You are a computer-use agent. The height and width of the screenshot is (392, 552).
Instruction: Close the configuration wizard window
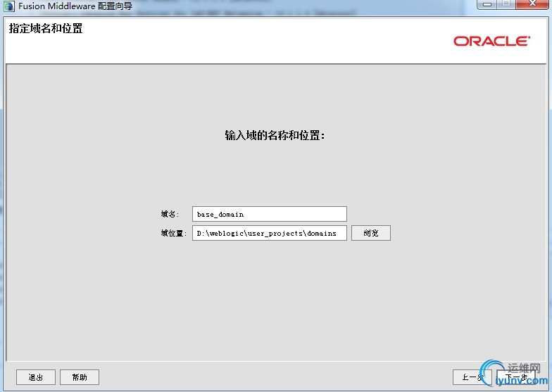click(532, 4)
